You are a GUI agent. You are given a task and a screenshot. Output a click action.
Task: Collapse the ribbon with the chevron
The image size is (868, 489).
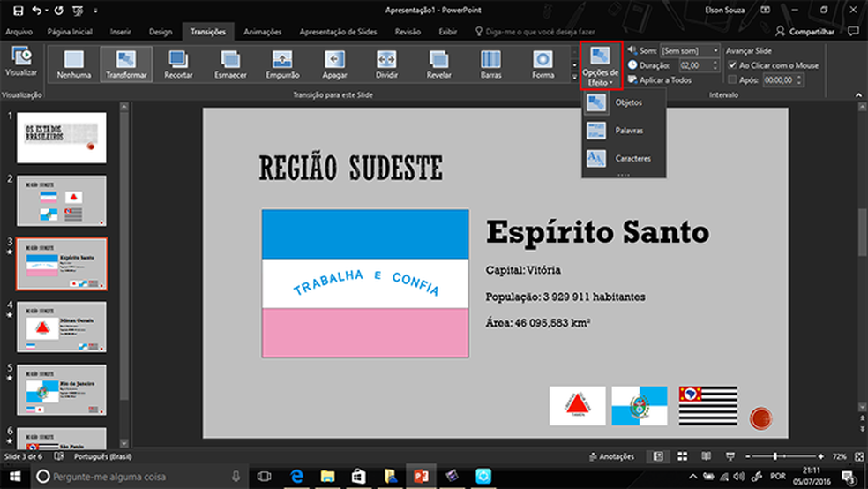click(858, 95)
